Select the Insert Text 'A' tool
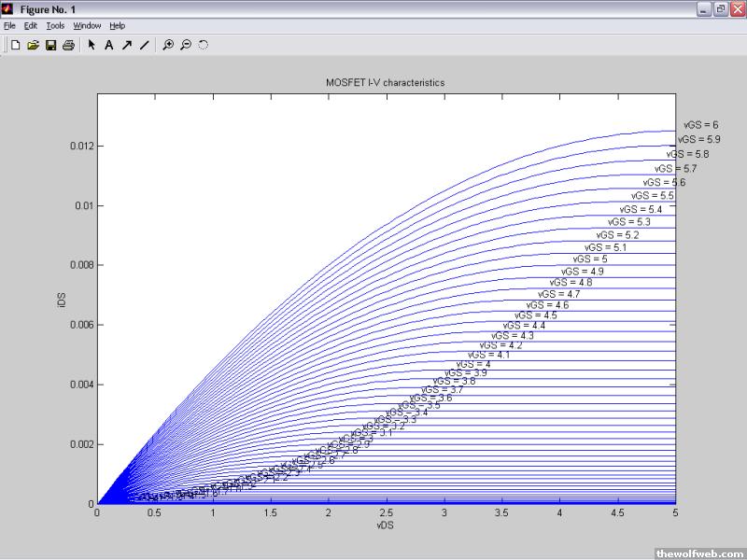Screen dimensions: 747x560 coord(108,44)
